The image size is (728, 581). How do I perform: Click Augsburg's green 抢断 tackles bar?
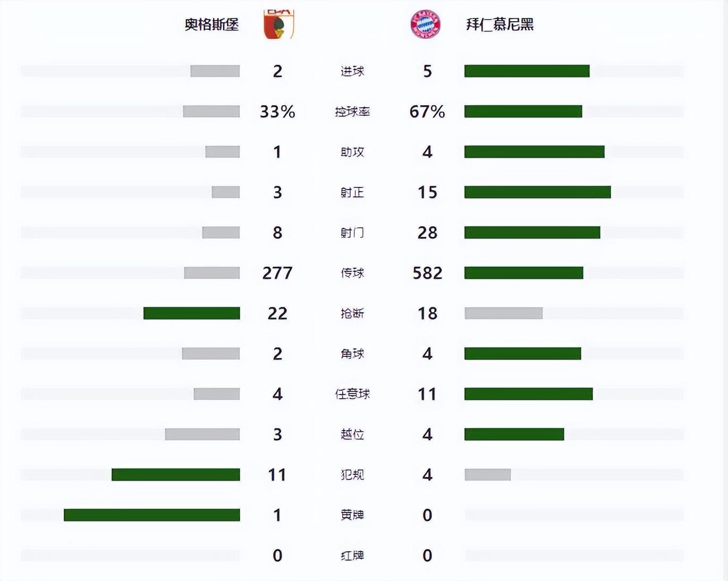(191, 313)
